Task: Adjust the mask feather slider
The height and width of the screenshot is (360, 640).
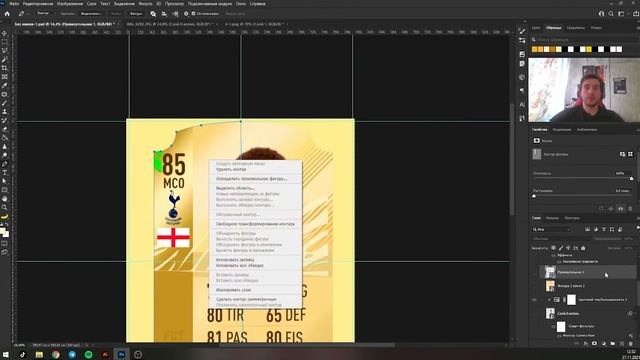Action: click(x=534, y=196)
